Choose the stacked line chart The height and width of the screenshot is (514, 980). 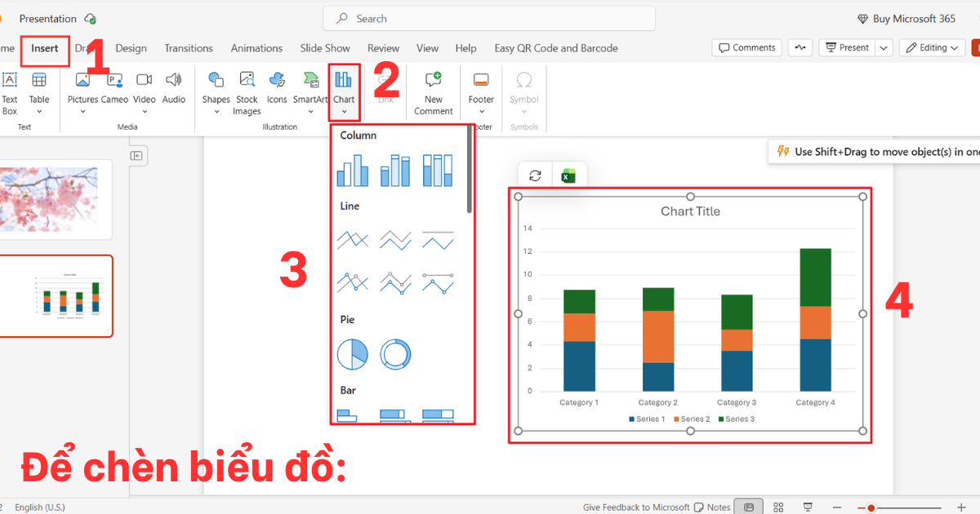click(x=395, y=240)
